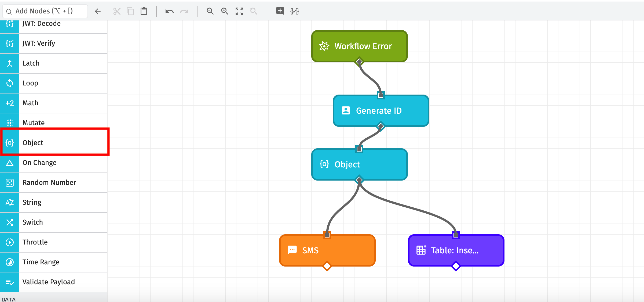Choose Random Number label in palette
Screen dimensions: 644x302
[49, 182]
